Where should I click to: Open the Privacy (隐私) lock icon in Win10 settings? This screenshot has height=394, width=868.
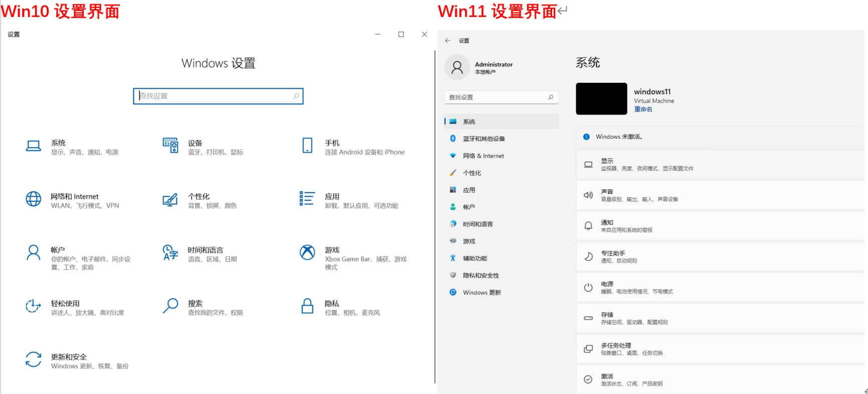pyautogui.click(x=307, y=306)
